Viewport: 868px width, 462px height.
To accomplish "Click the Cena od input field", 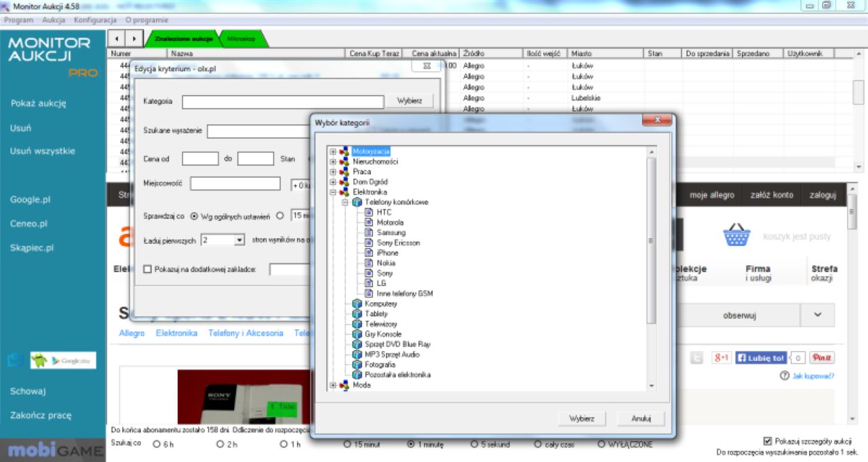I will click(201, 159).
